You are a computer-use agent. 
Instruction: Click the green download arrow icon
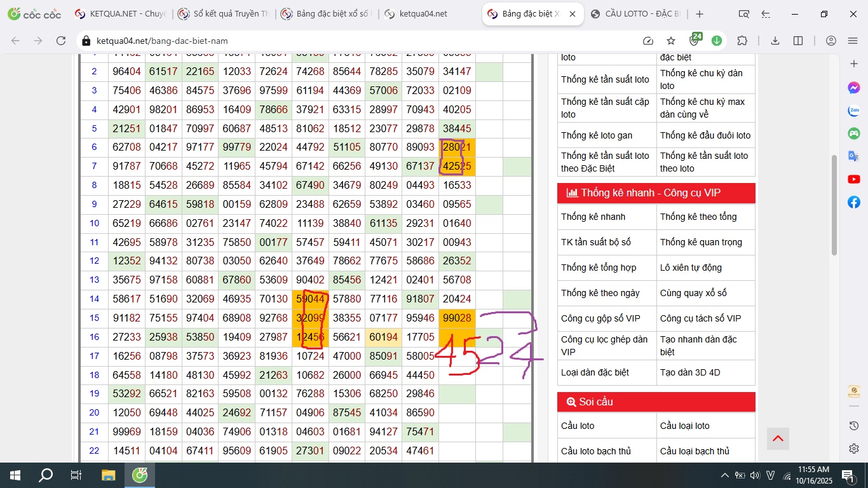(x=717, y=41)
